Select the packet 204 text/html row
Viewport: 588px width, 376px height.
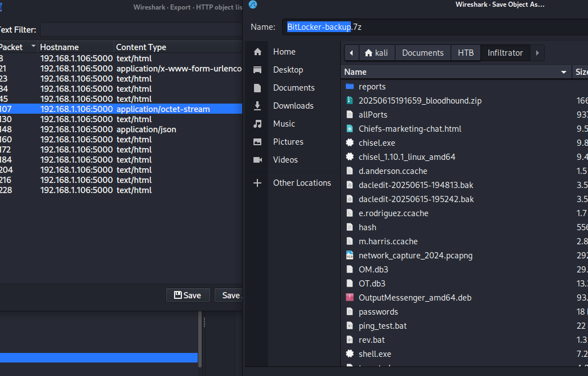[x=121, y=170]
